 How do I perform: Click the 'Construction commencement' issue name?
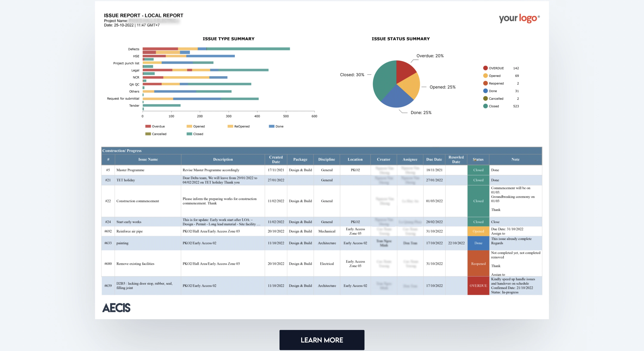point(137,201)
